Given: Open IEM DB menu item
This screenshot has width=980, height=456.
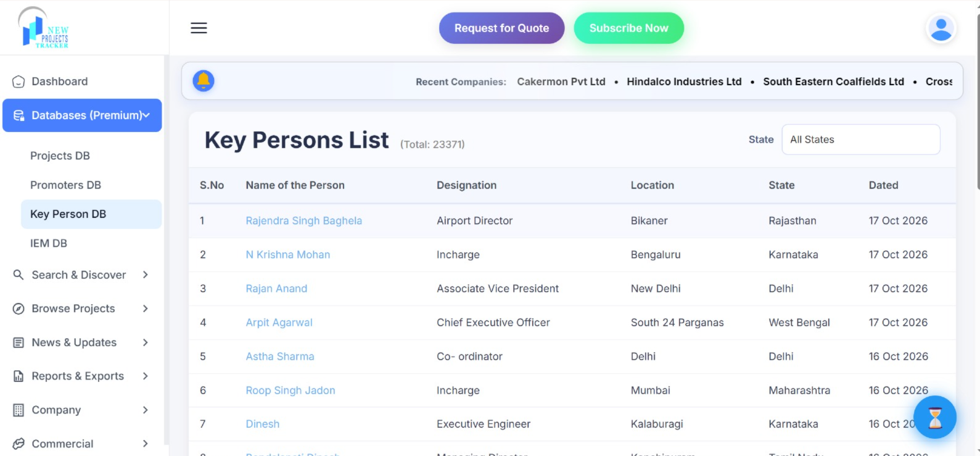Looking at the screenshot, I should click(x=49, y=243).
